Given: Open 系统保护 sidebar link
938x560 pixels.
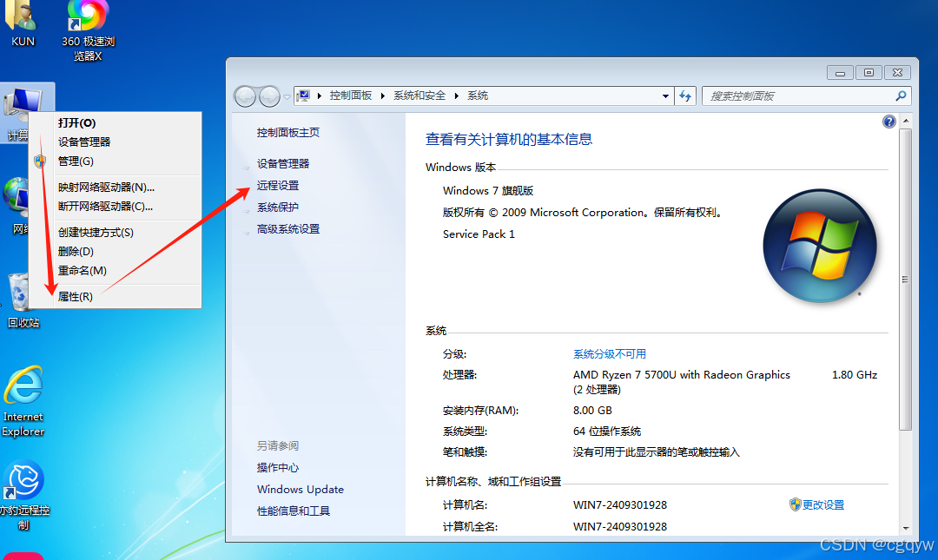Looking at the screenshot, I should [x=278, y=207].
